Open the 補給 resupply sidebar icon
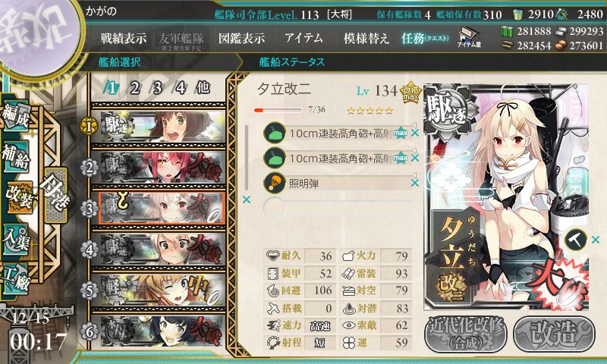 15,155
